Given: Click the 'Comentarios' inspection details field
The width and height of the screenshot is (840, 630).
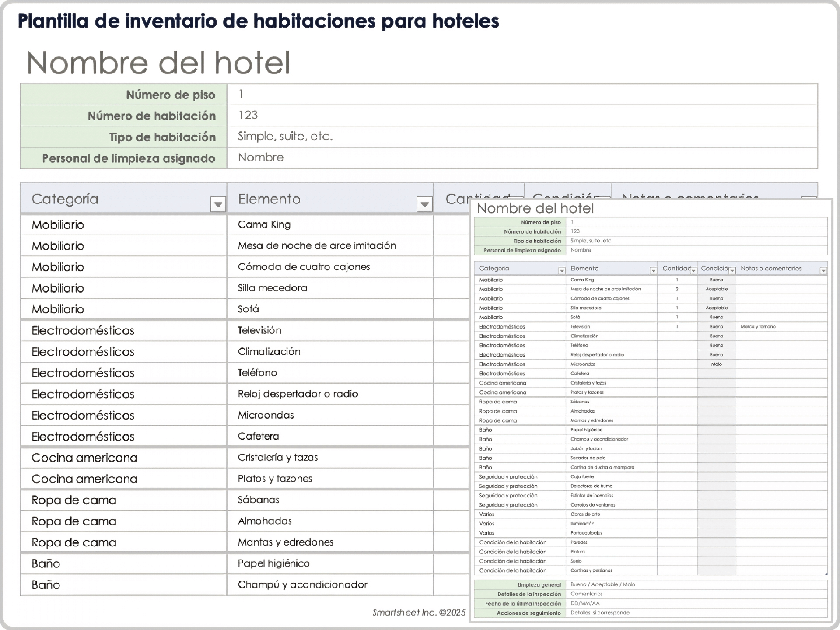Looking at the screenshot, I should (x=696, y=594).
